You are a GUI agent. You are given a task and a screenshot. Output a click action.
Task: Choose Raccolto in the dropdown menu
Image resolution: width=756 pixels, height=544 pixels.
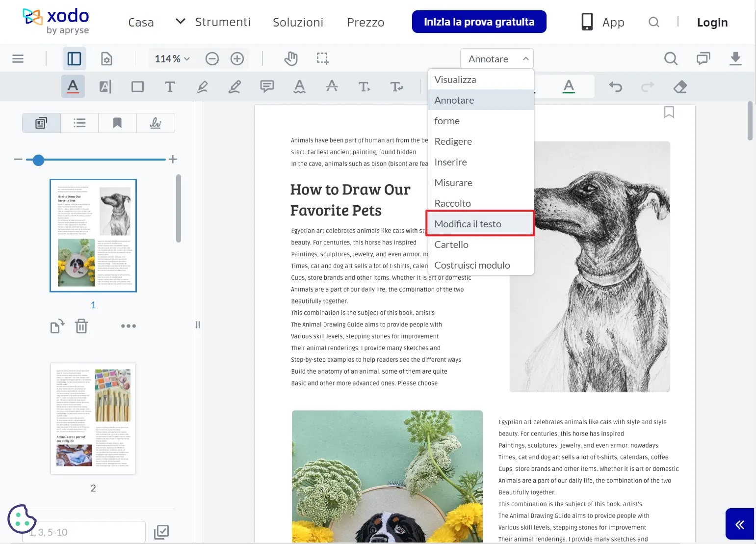[481, 203]
